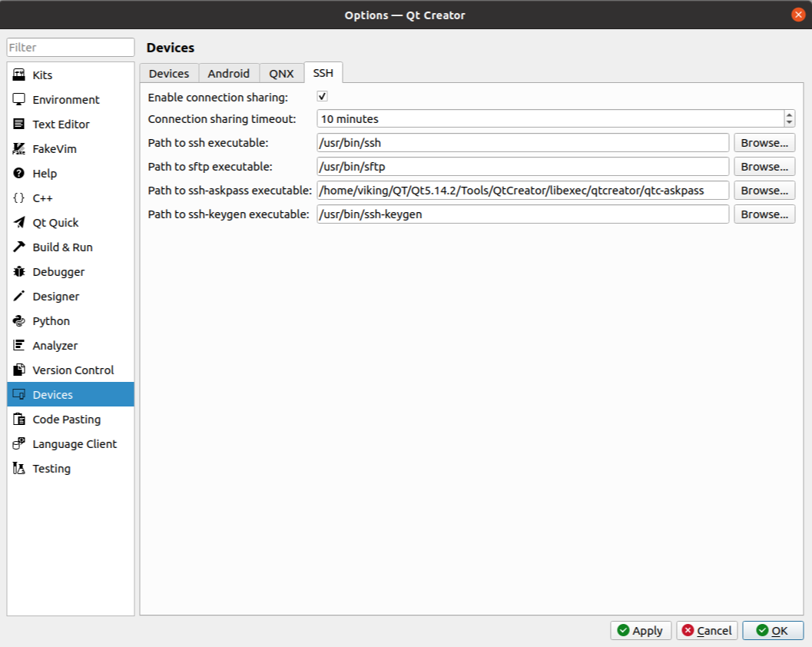Edit the ssh-askpass executable path field
This screenshot has width=812, height=647.
(x=523, y=191)
